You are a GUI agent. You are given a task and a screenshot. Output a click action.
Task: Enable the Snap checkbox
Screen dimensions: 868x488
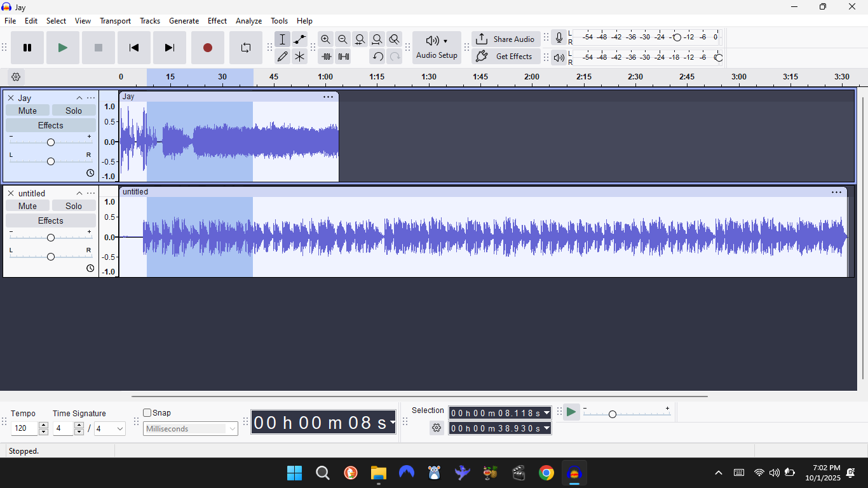click(147, 413)
